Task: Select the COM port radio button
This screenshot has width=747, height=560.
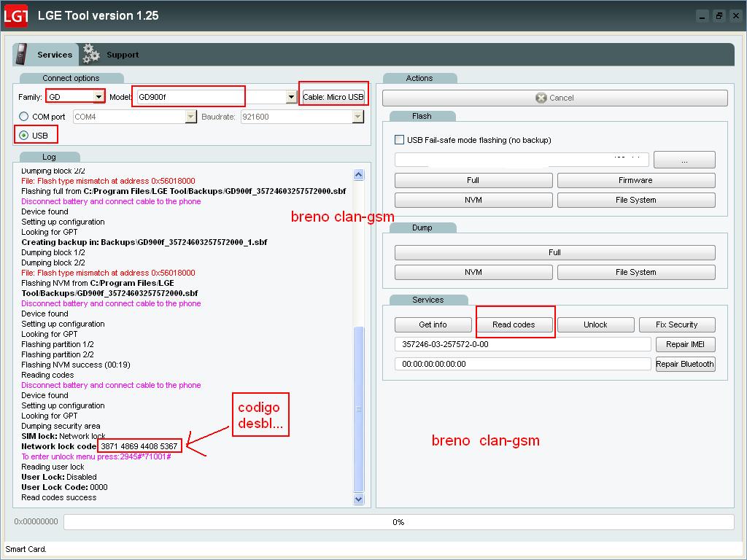Action: pos(24,117)
